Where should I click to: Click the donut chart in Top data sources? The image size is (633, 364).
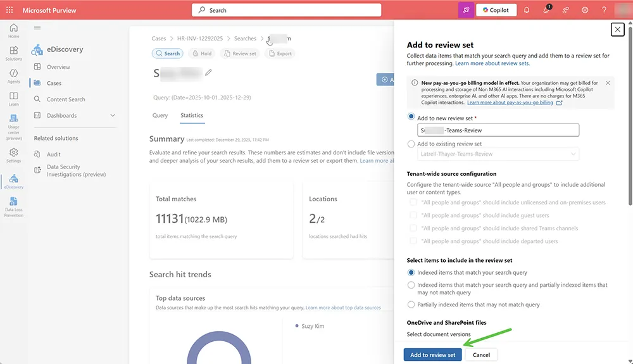point(219,348)
